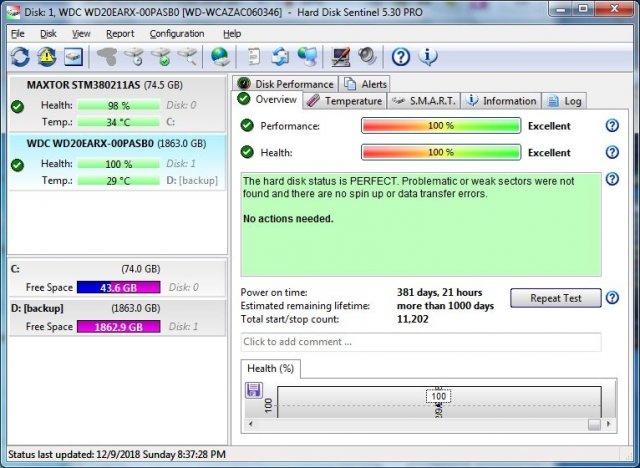
Task: Click the yellow warning triangle toolbar icon
Action: (47, 57)
